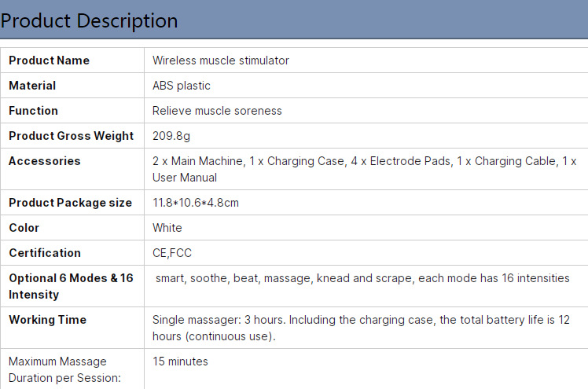Click the 11.8*10.6*4.8cm dimensions value
The height and width of the screenshot is (389, 588).
click(x=196, y=203)
